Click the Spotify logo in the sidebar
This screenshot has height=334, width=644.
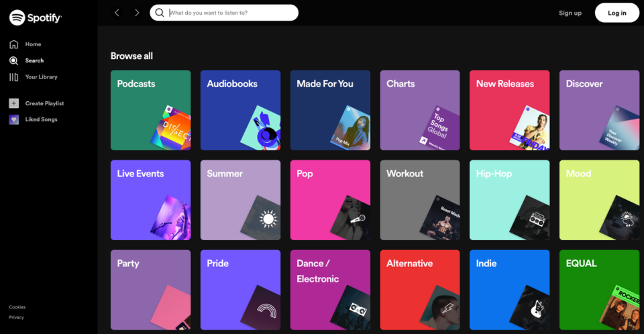pyautogui.click(x=35, y=18)
